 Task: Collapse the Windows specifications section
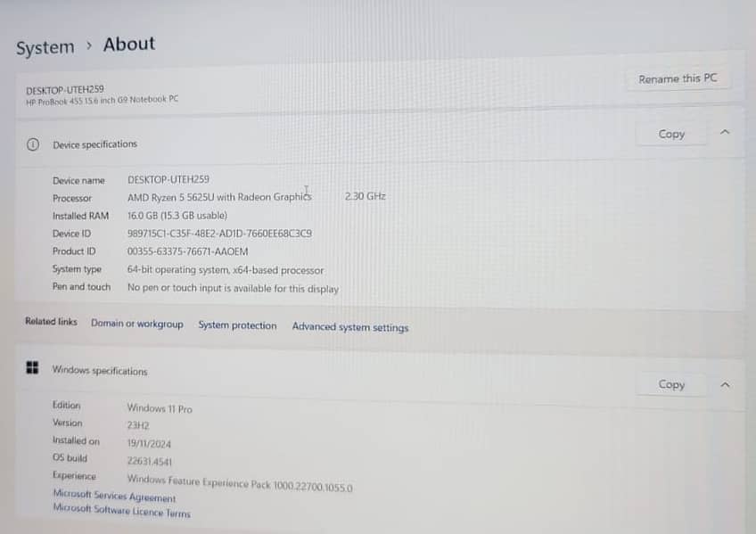pyautogui.click(x=725, y=384)
